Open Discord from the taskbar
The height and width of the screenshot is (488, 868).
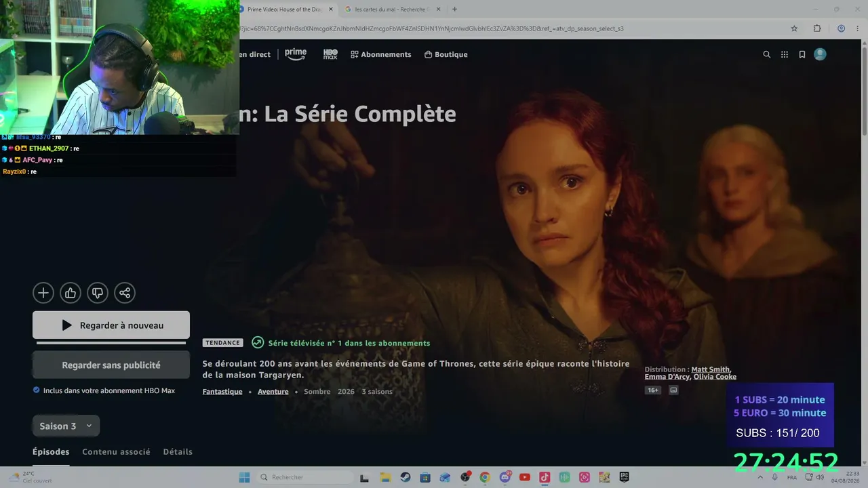[505, 477]
